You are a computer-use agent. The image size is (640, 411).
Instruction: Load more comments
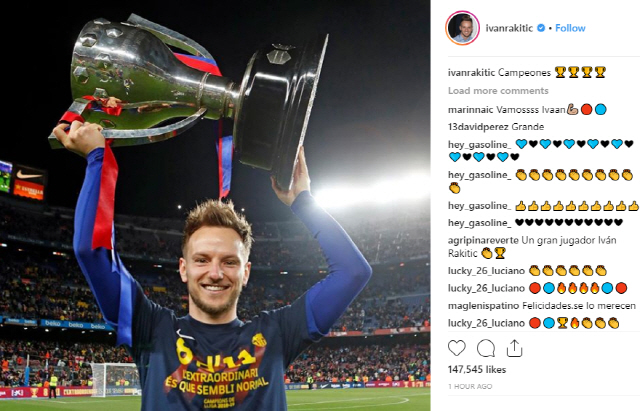pyautogui.click(x=498, y=91)
